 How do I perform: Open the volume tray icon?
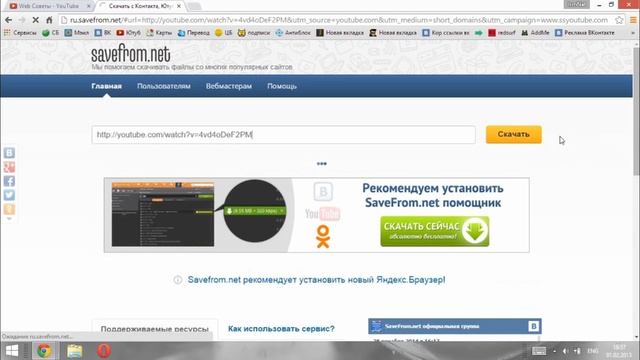(x=565, y=351)
